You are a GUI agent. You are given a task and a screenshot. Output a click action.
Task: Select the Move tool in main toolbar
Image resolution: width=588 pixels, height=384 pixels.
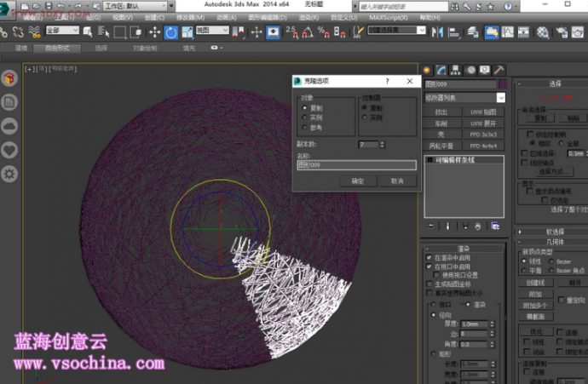pos(154,32)
